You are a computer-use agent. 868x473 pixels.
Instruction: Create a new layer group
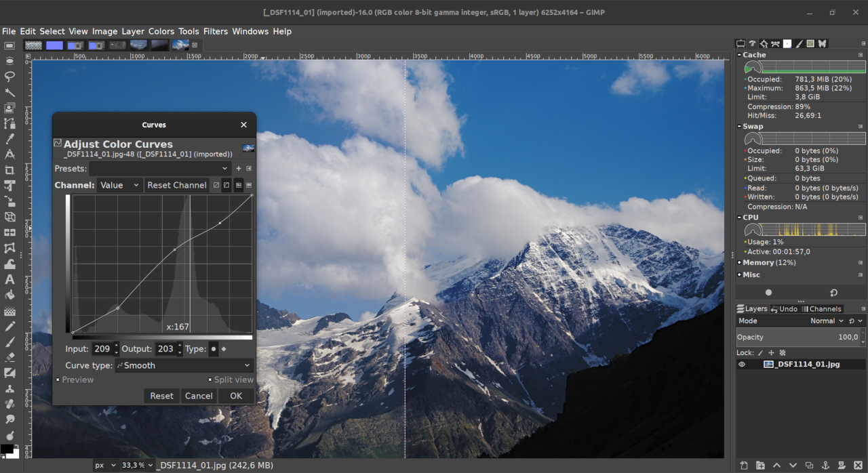pyautogui.click(x=761, y=466)
